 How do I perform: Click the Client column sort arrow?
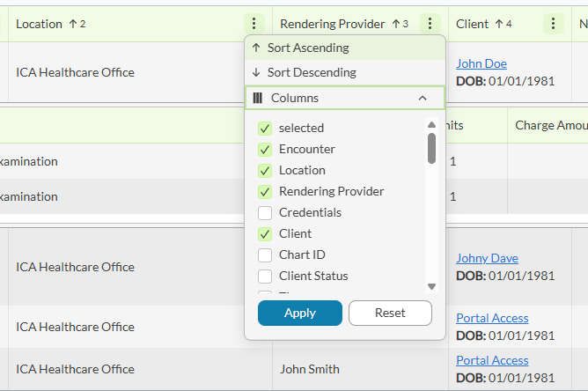[x=498, y=24]
